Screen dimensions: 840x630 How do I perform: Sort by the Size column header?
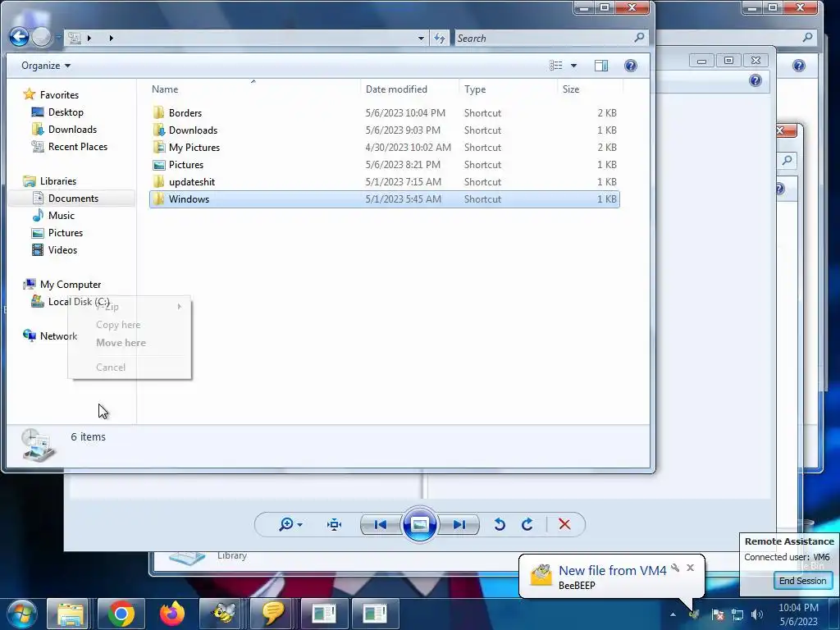(x=590, y=89)
